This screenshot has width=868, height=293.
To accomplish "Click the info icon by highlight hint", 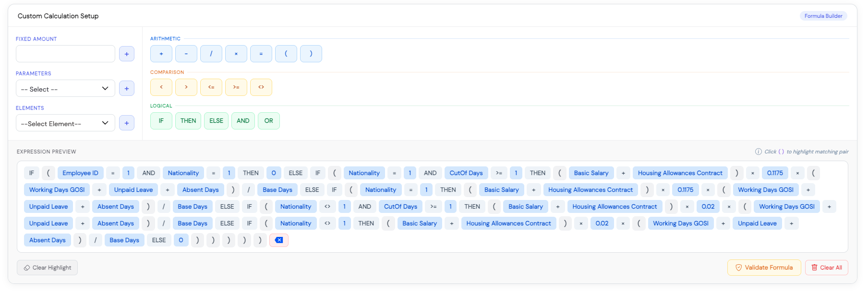I will coord(759,152).
